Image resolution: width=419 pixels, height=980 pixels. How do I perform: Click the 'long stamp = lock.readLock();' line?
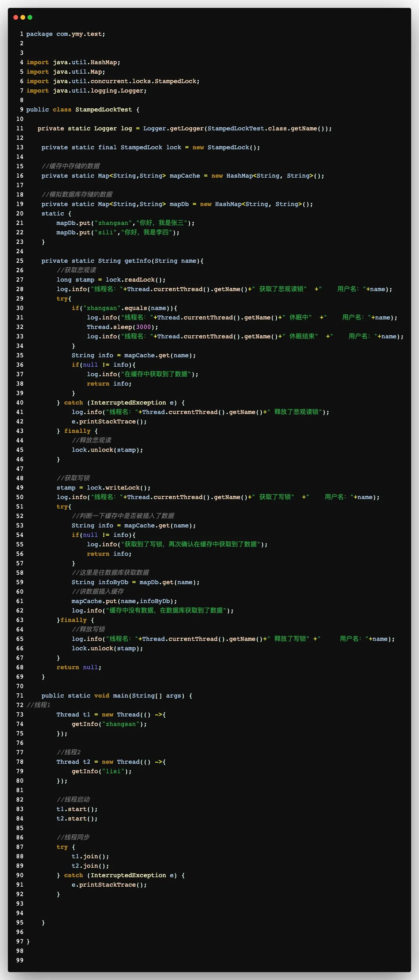111,280
